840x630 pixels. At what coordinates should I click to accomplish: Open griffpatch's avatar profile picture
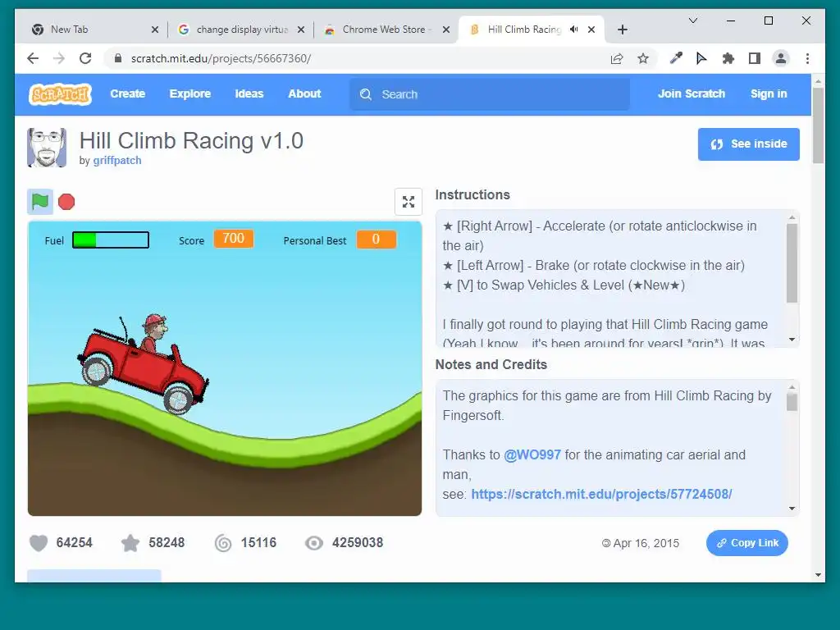tap(47, 148)
